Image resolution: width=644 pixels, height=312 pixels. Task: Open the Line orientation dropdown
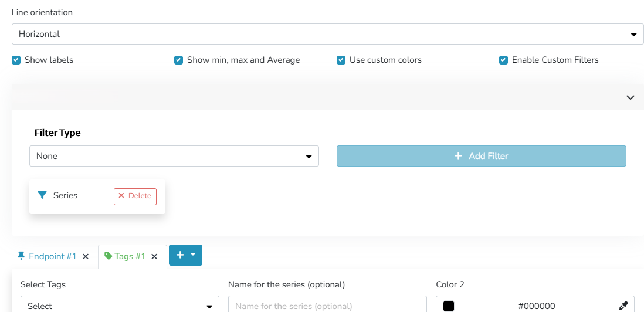tap(327, 34)
